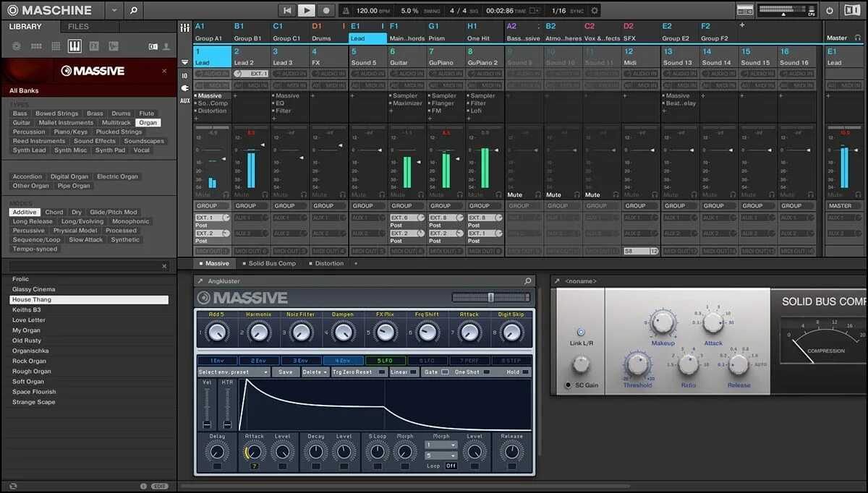This screenshot has width=868, height=493.
Task: Open EXT. 1 aux dropdown on Lead channel
Action: 212,218
